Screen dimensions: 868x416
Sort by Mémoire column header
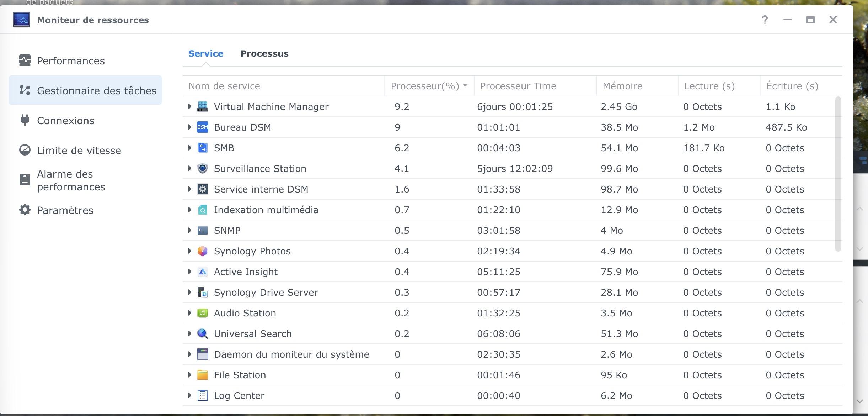pos(637,86)
